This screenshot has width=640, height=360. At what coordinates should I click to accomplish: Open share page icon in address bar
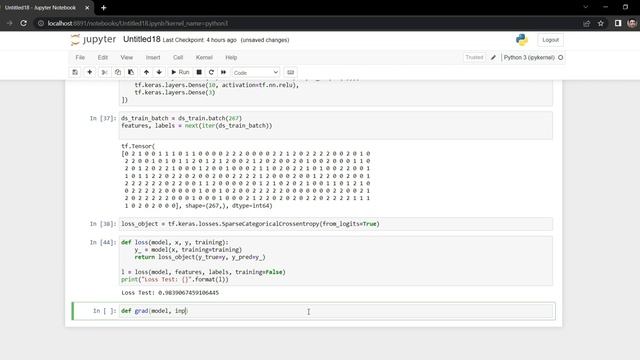(x=587, y=23)
